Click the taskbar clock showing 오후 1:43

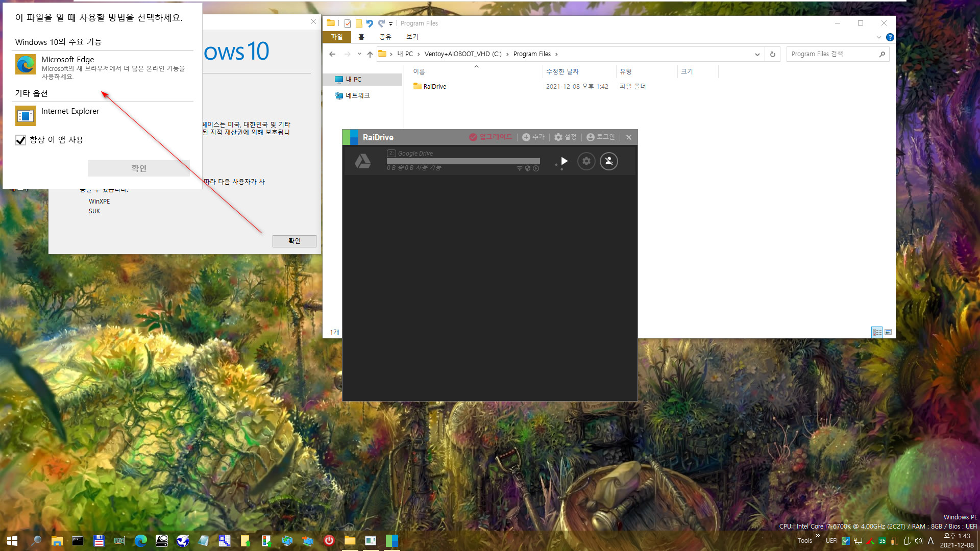tap(957, 541)
